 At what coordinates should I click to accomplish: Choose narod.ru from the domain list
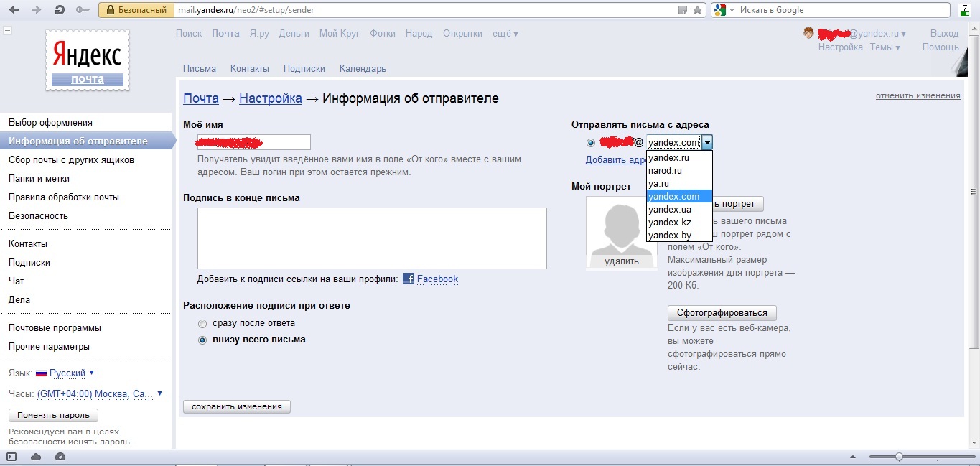679,170
